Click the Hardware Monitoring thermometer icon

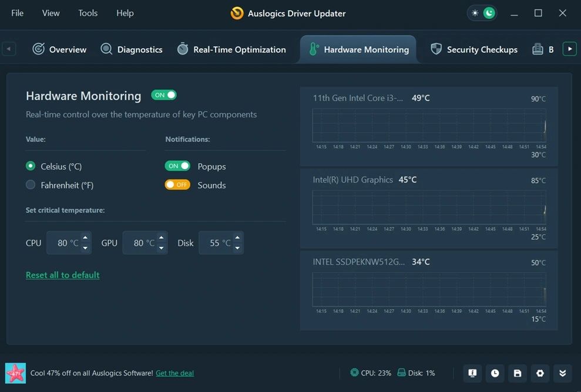tap(314, 49)
